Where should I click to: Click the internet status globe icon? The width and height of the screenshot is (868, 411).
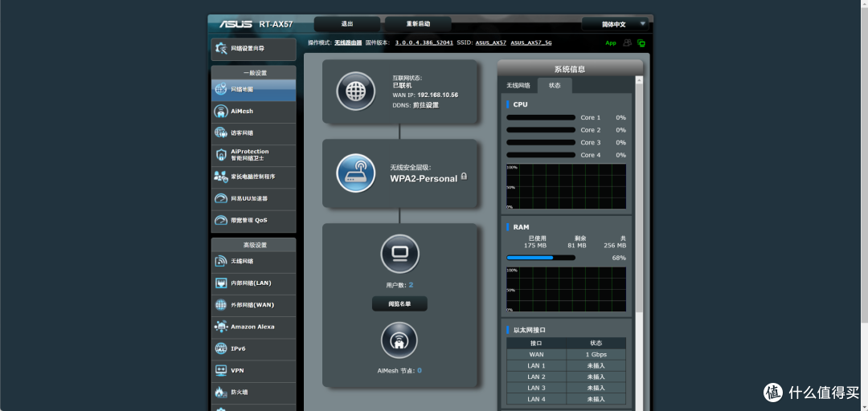pyautogui.click(x=356, y=92)
